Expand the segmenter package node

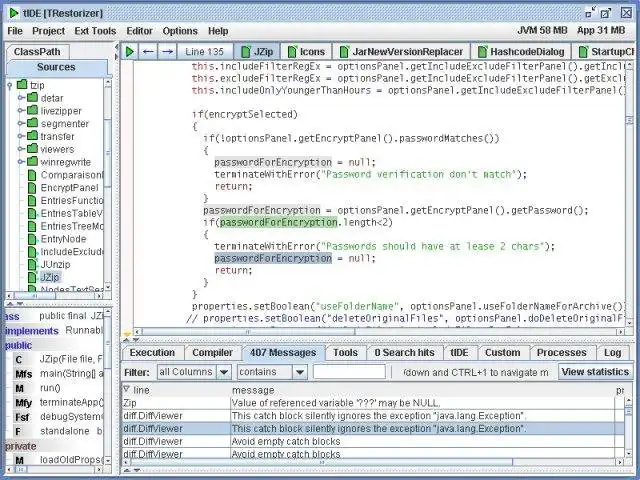[20, 123]
